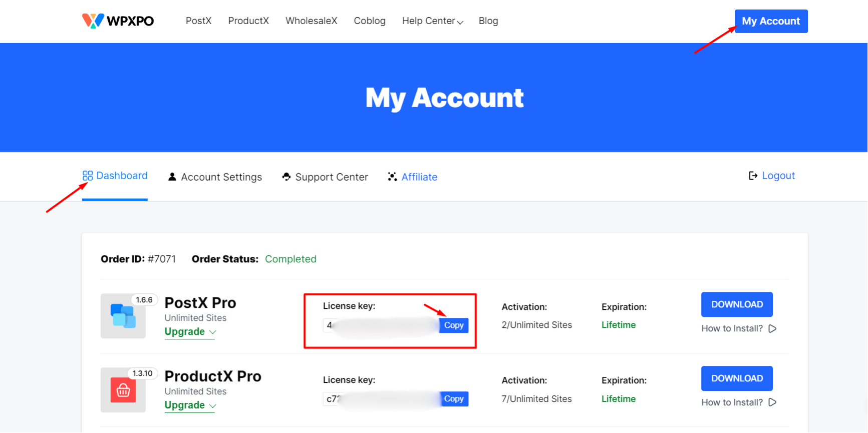Click the Dashboard grid icon
The height and width of the screenshot is (433, 868).
click(x=88, y=176)
